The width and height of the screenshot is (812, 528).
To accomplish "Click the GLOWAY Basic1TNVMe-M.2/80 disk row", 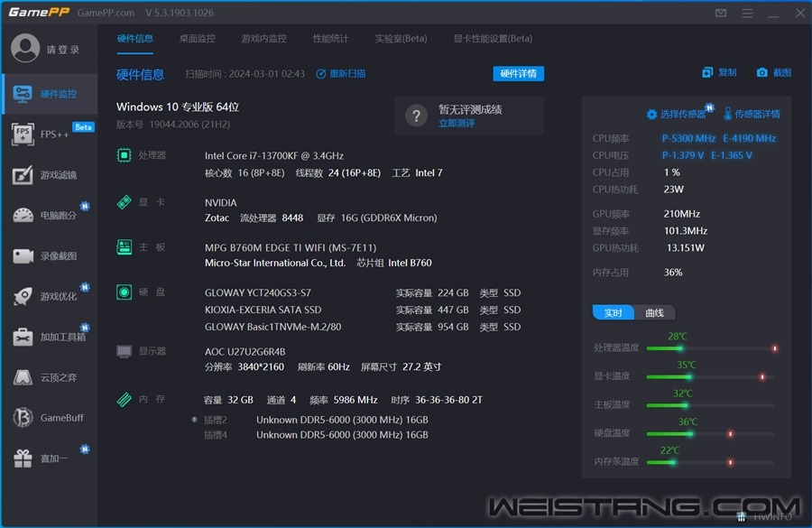I will point(363,327).
